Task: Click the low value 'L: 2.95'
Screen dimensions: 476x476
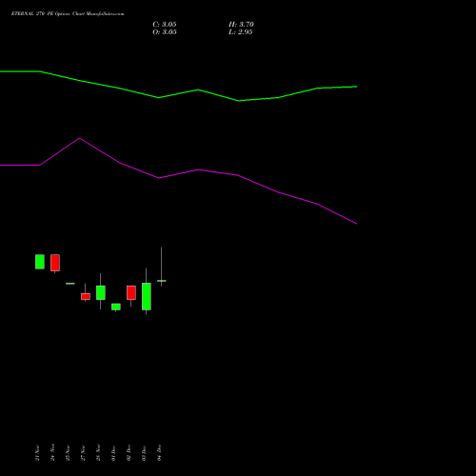Action: [241, 32]
